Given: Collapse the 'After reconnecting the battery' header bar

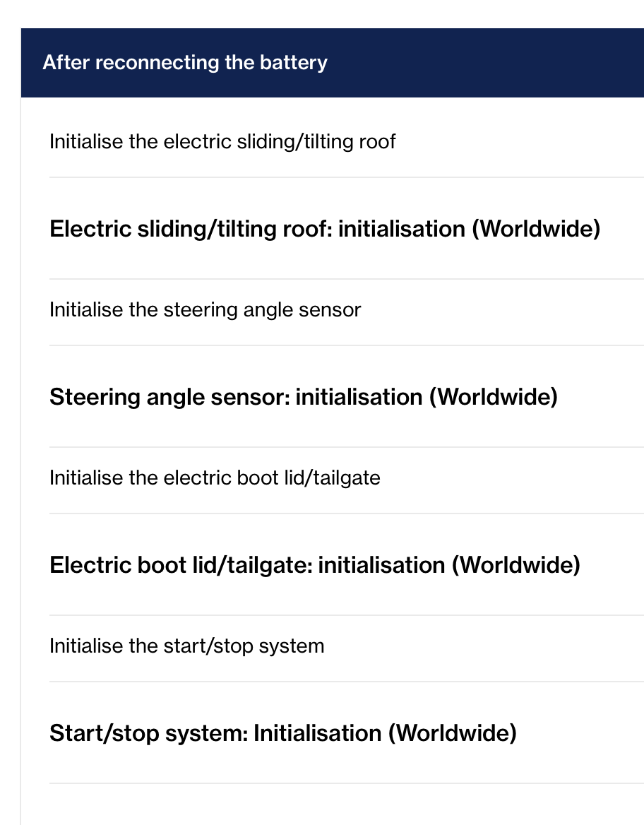Looking at the screenshot, I should 333,63.
